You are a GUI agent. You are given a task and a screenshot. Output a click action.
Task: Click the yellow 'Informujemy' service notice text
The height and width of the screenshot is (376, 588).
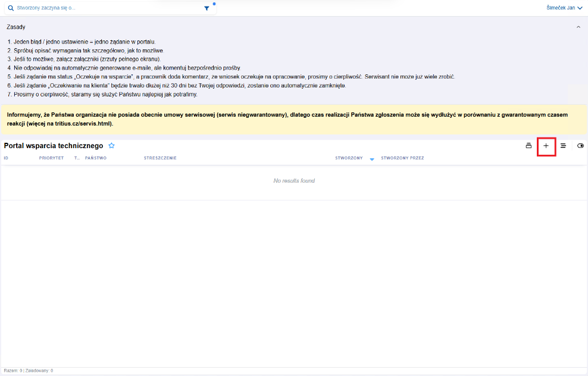point(287,119)
